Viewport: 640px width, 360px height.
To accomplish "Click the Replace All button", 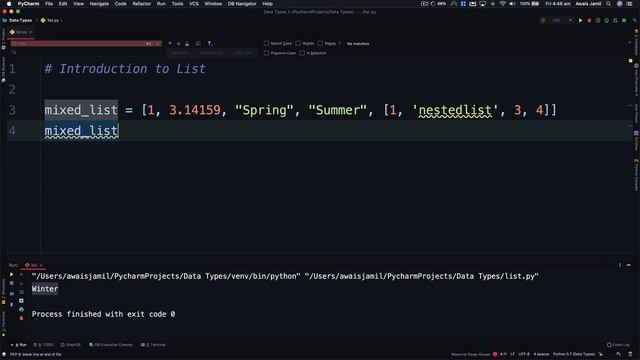I will click(211, 53).
